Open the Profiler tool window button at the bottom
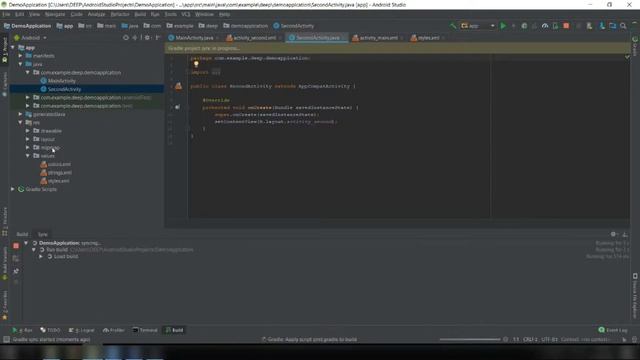This screenshot has width=640, height=360. 114,330
